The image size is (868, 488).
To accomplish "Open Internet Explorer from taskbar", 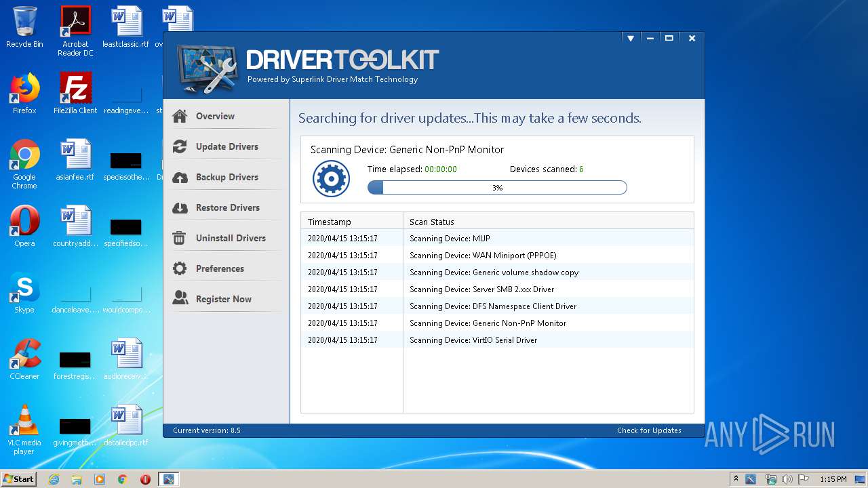I will [x=54, y=479].
